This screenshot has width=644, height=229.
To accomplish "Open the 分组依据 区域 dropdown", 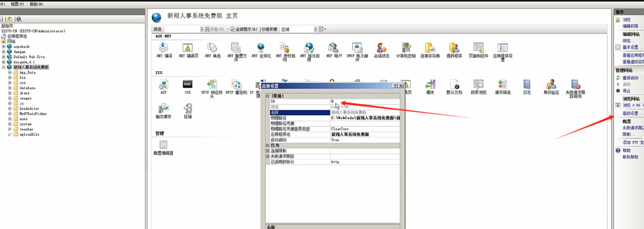I will click(315, 29).
